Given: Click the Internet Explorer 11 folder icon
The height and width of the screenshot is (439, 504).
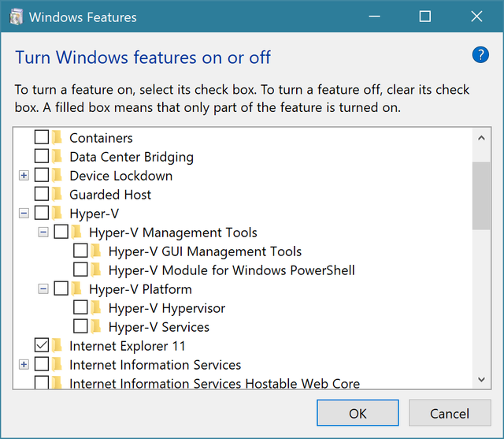Looking at the screenshot, I should 57,345.
